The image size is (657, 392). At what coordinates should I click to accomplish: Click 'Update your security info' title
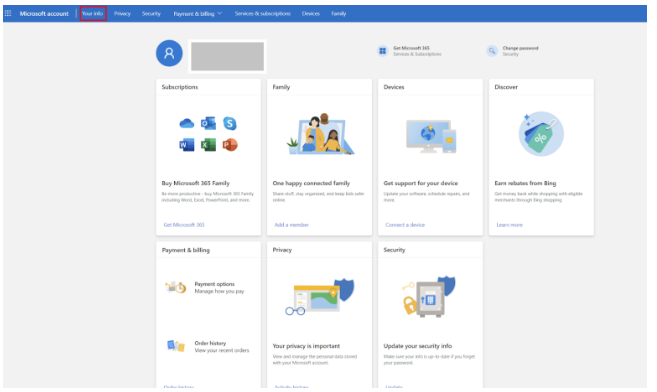418,346
